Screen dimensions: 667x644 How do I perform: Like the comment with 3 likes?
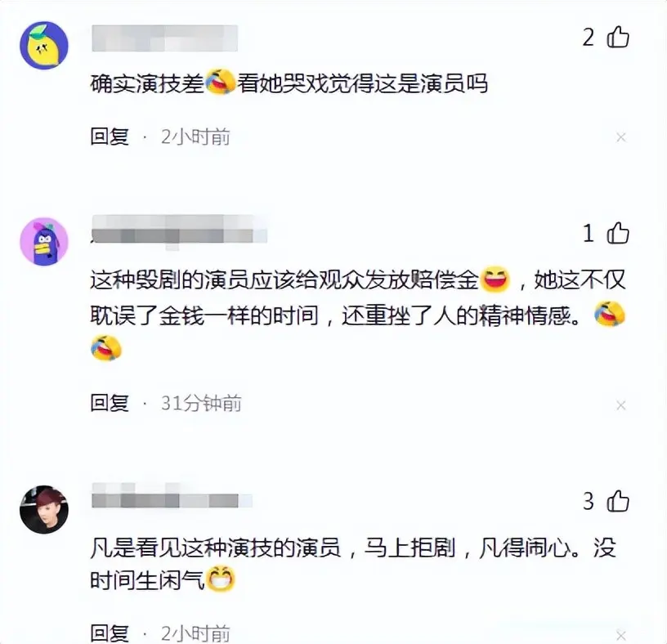(618, 501)
